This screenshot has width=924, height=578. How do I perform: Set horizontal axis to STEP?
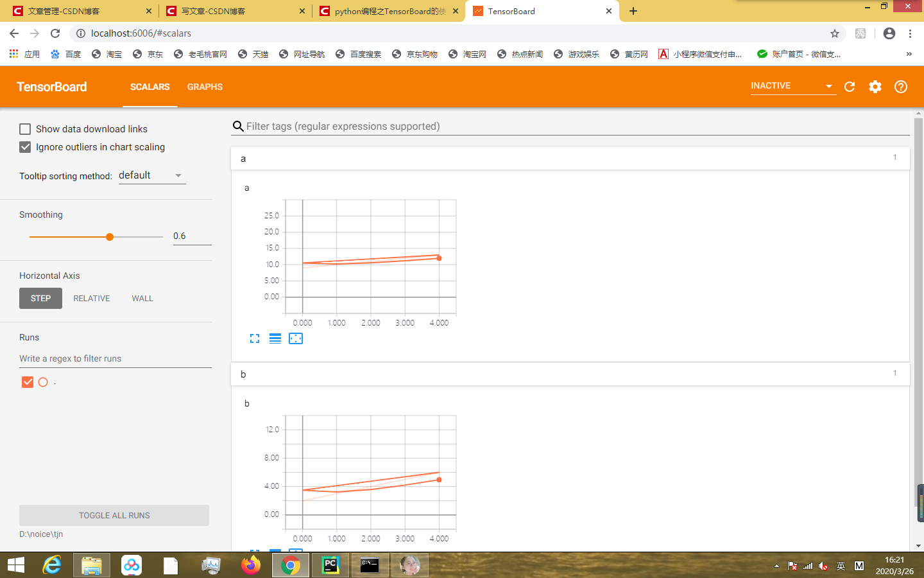coord(40,299)
